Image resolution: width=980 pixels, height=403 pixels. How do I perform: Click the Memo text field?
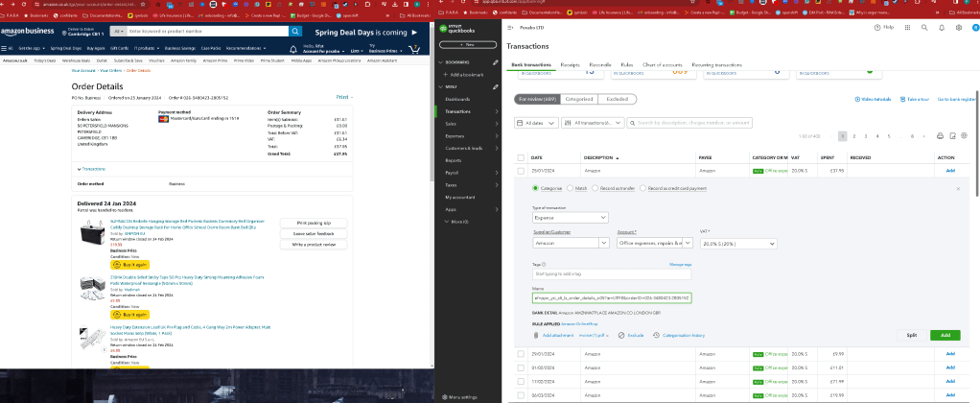612,298
